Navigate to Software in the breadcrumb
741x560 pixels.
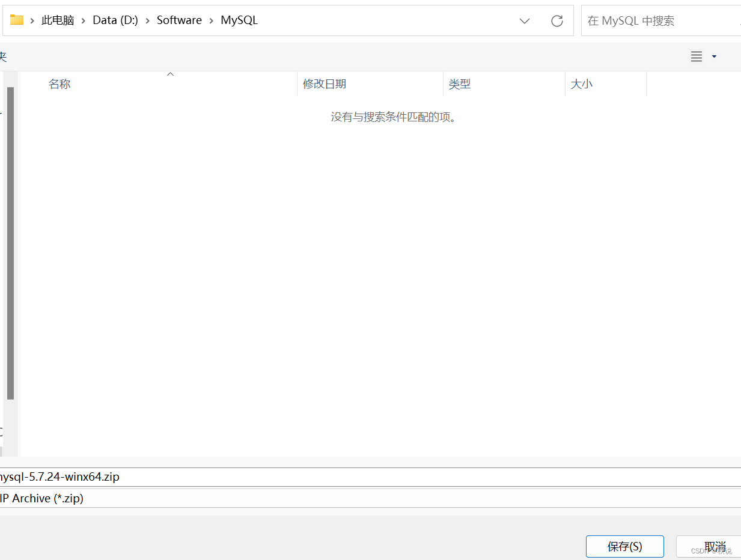point(179,20)
